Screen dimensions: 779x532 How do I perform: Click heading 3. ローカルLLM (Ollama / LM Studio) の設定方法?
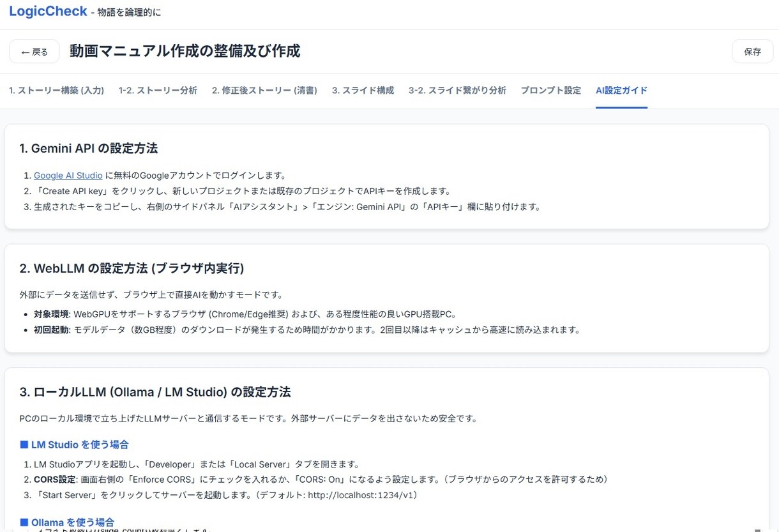pyautogui.click(x=155, y=391)
